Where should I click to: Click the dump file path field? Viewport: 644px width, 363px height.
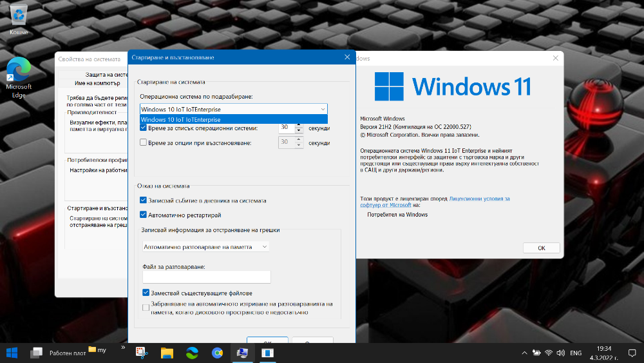pos(207,277)
